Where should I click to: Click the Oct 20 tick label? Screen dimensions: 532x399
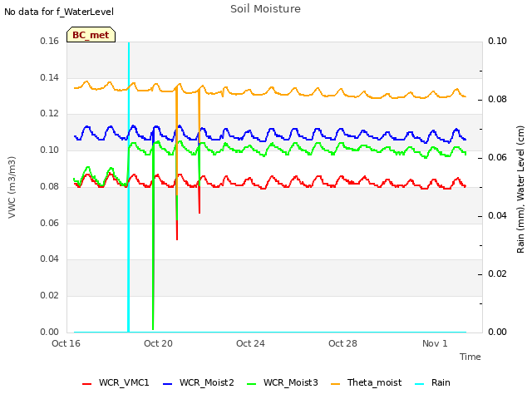coord(158,343)
